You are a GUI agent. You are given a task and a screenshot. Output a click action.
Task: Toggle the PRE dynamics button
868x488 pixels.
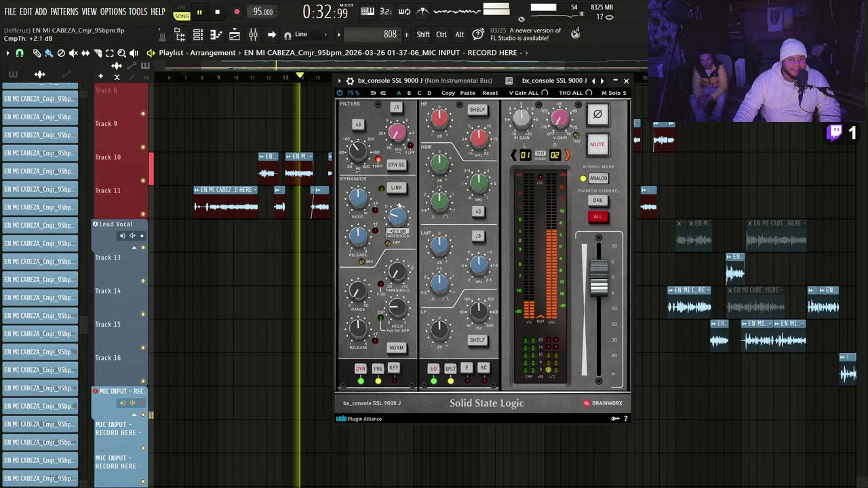click(378, 369)
